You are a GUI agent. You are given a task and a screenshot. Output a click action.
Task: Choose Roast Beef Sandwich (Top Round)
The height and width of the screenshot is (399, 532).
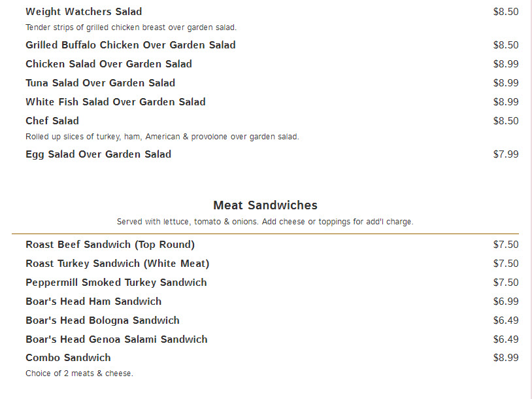tap(110, 245)
